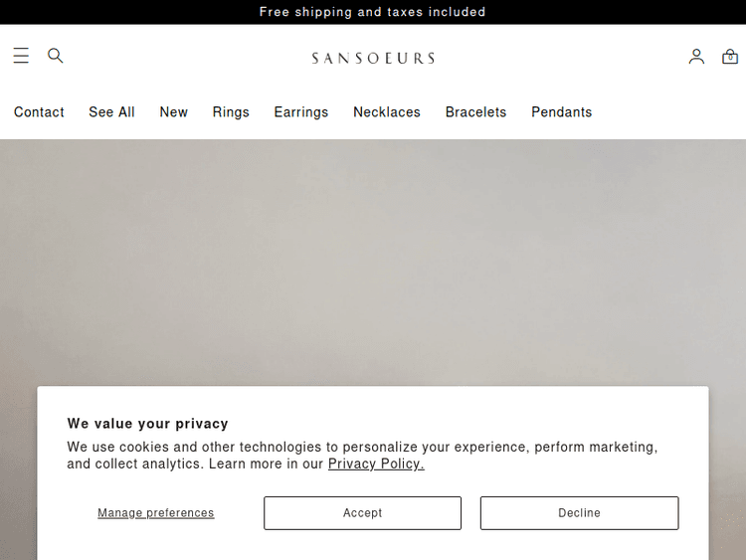Click the search magnifier icon
Screen dimensions: 746x560
[56, 56]
